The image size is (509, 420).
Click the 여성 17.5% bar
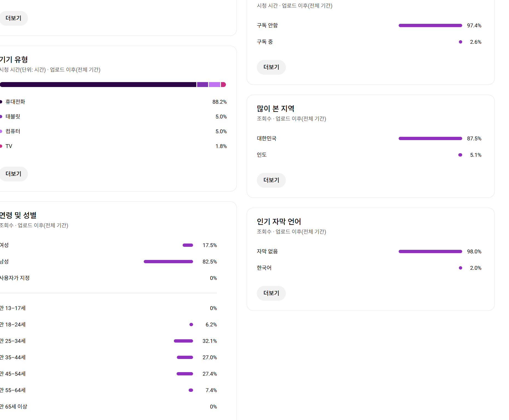click(188, 245)
